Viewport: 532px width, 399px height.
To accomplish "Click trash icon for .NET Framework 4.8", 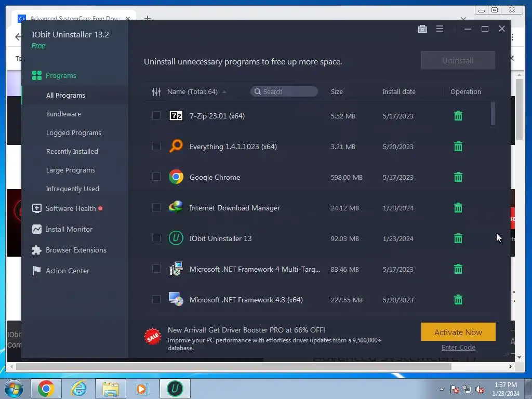I will (458, 300).
